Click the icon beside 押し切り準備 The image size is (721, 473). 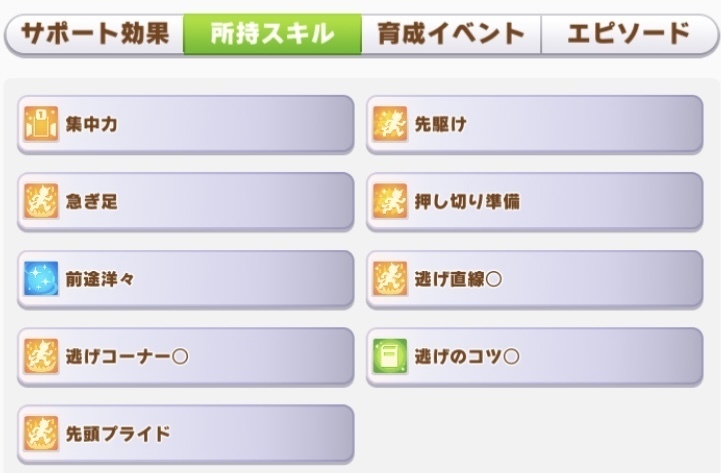point(390,201)
